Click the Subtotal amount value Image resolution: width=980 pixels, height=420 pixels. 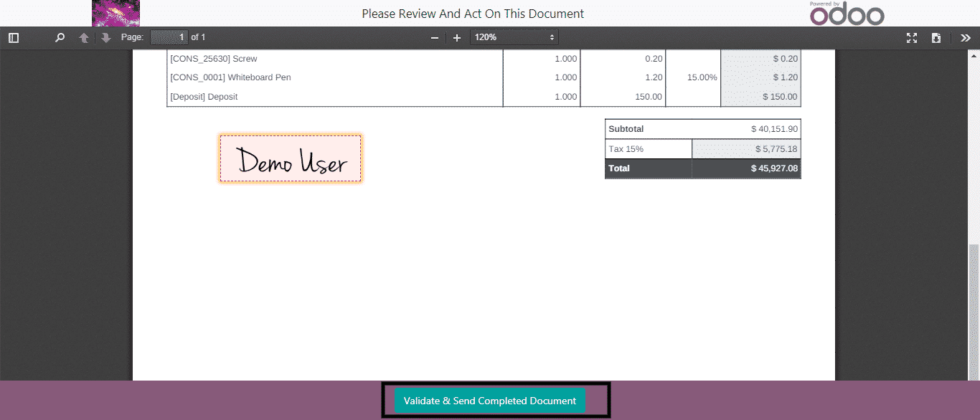773,129
